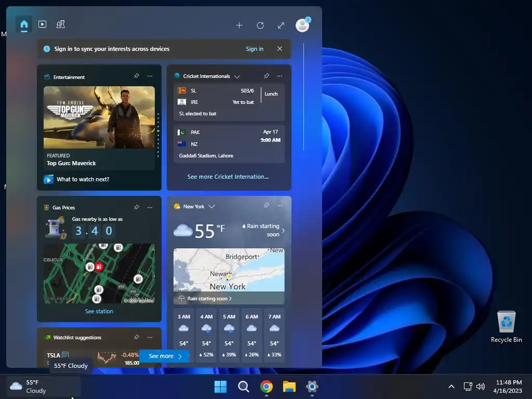Expand the Cricket Internationals dropdown
Viewport: 532px width, 399px height.
(237, 77)
